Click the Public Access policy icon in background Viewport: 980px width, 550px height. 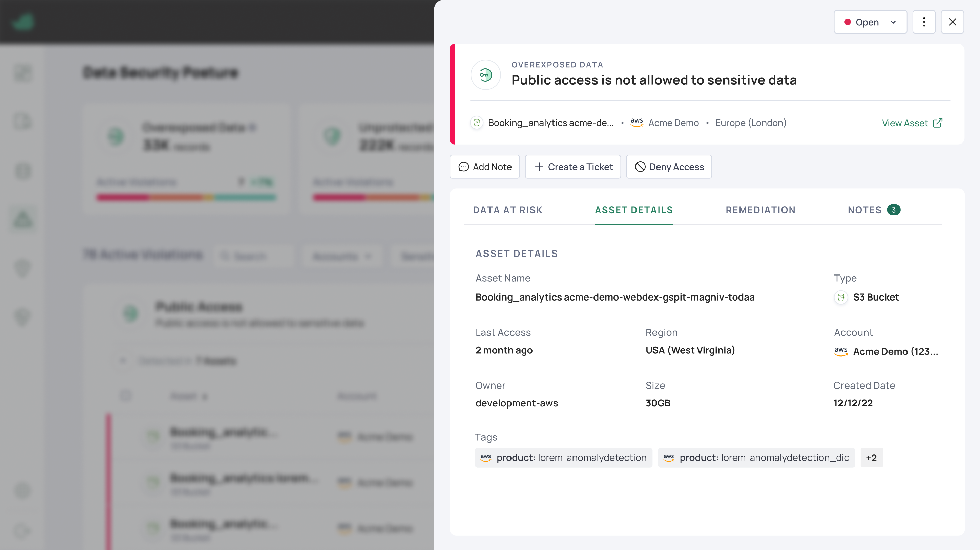[130, 313]
